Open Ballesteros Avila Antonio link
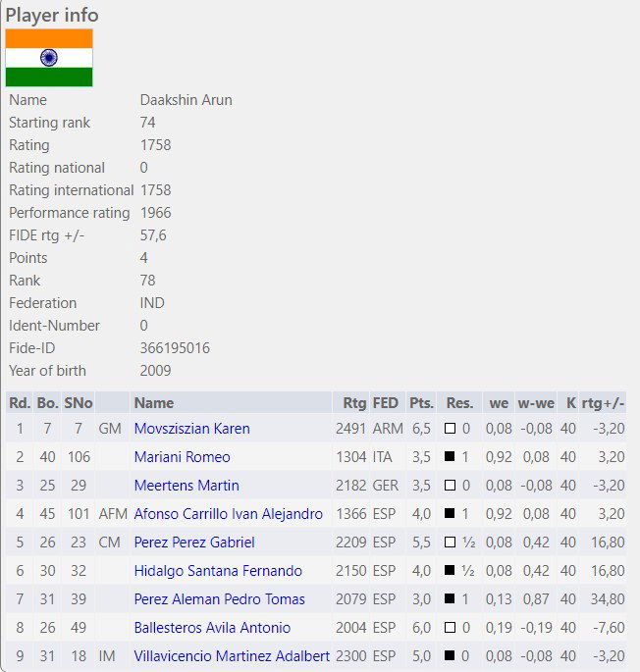The height and width of the screenshot is (672, 640). pos(212,628)
